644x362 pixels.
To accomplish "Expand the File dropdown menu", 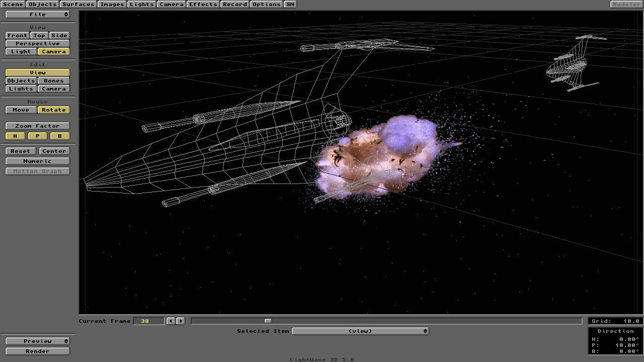I will pyautogui.click(x=38, y=15).
